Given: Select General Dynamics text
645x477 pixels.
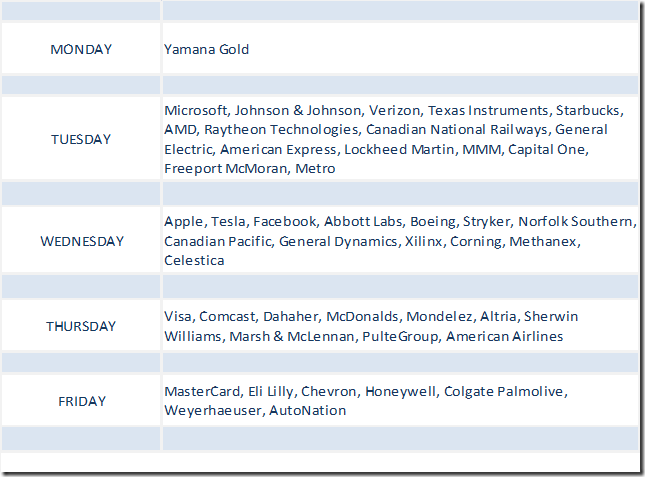Looking at the screenshot, I should [328, 241].
